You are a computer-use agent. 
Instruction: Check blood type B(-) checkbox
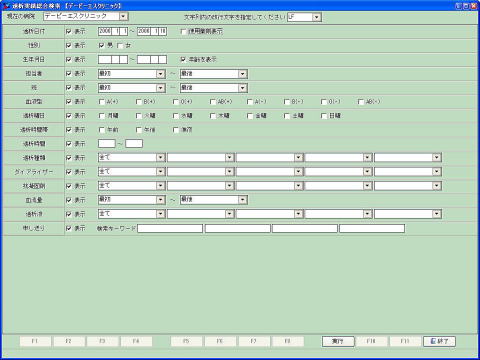(287, 102)
